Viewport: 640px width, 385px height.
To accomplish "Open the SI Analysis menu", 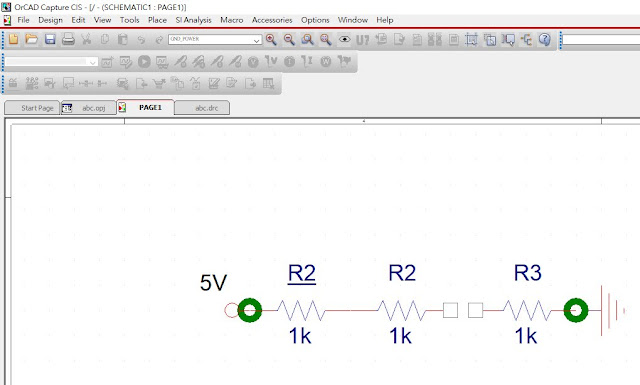I will point(193,20).
